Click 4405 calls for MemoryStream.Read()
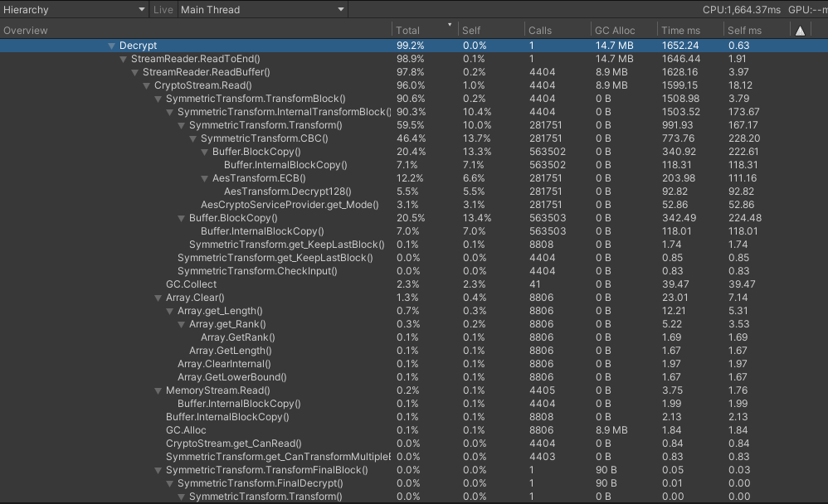The image size is (828, 504). click(542, 390)
